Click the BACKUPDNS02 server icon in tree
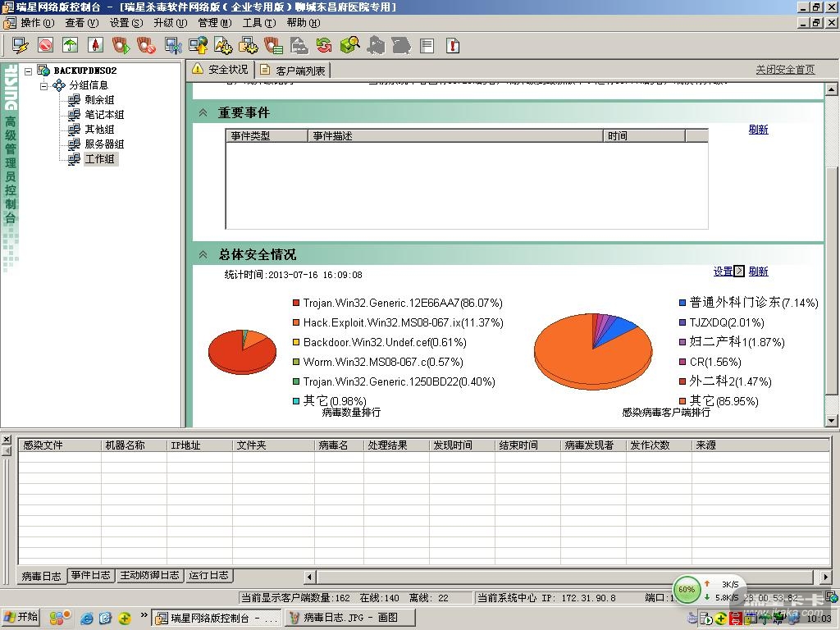 pyautogui.click(x=43, y=71)
